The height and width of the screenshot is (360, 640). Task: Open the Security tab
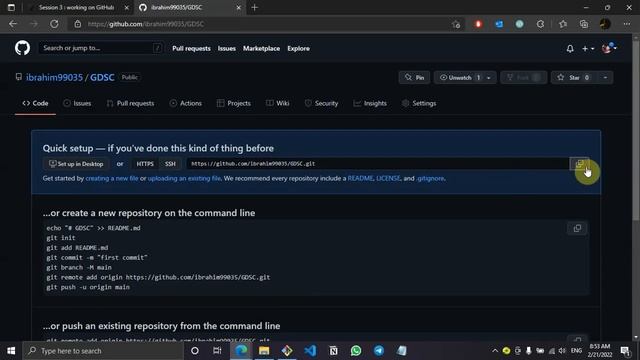click(322, 103)
